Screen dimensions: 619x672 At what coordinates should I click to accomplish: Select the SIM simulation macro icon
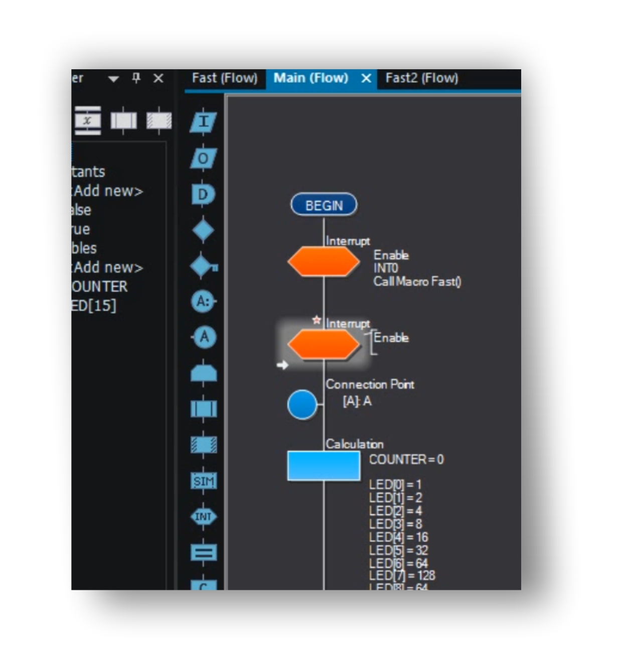[203, 481]
